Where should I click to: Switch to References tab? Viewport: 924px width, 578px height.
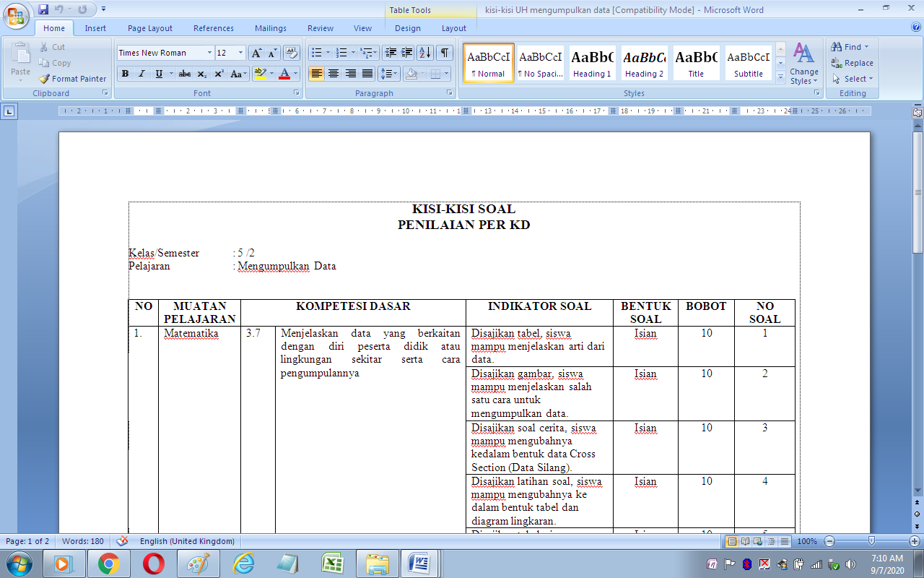[214, 28]
